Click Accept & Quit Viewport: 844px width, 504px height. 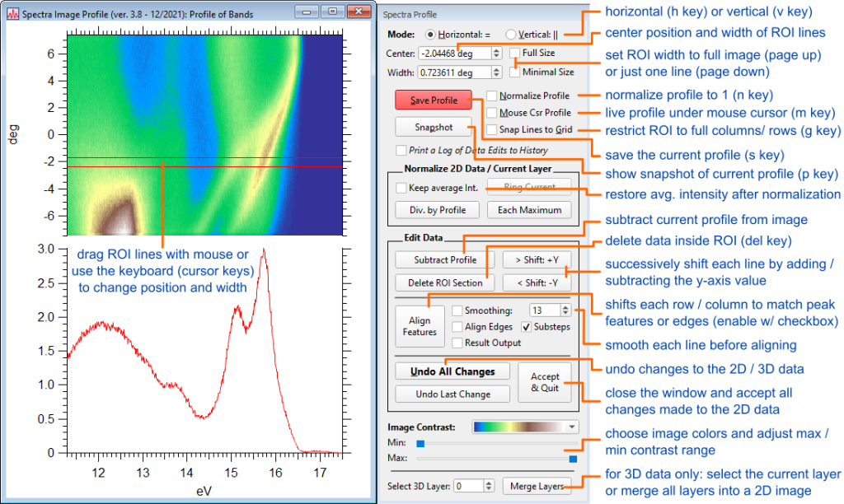point(544,382)
